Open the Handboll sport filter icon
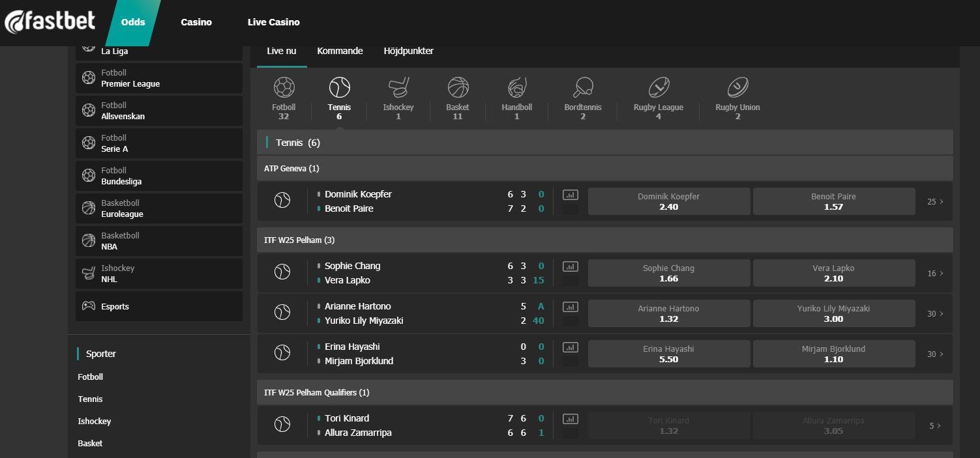 click(x=516, y=87)
